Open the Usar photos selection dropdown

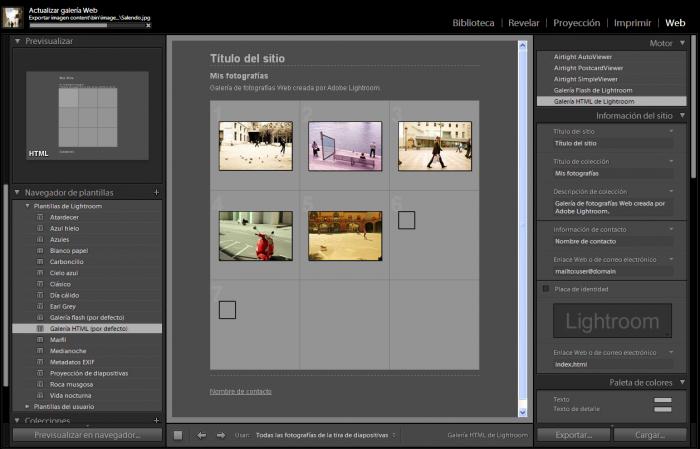click(326, 435)
